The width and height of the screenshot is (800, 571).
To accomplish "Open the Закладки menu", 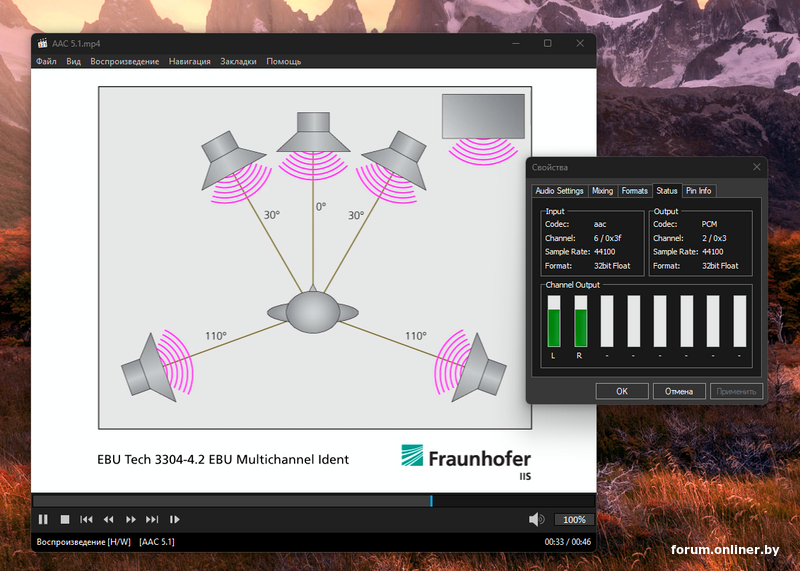I will pos(238,61).
